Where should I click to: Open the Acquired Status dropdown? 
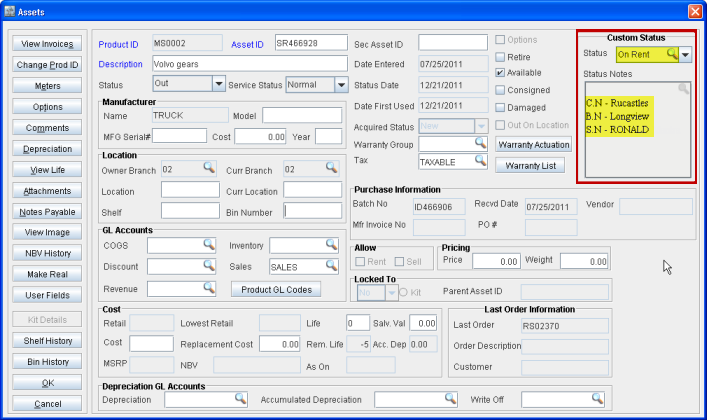click(x=482, y=126)
